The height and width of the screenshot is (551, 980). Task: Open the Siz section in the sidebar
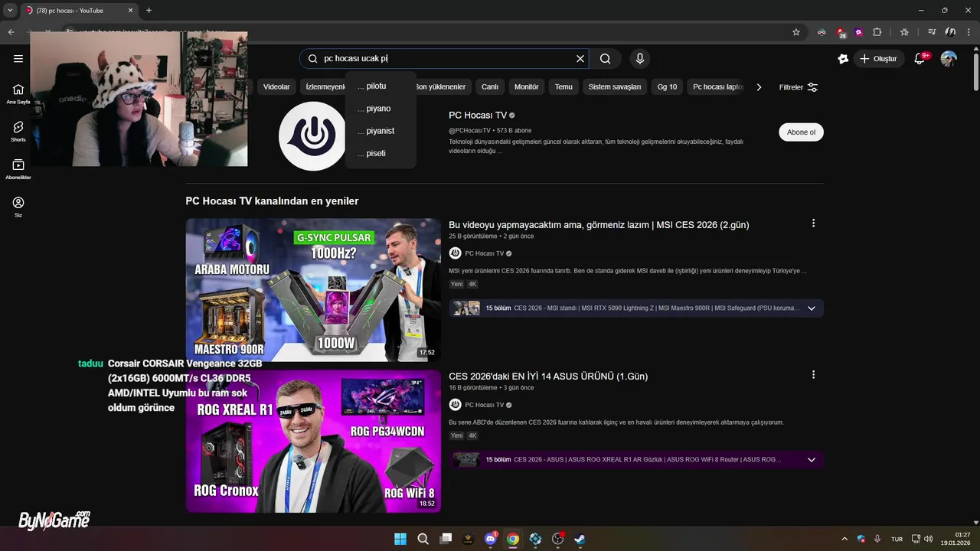pos(18,207)
